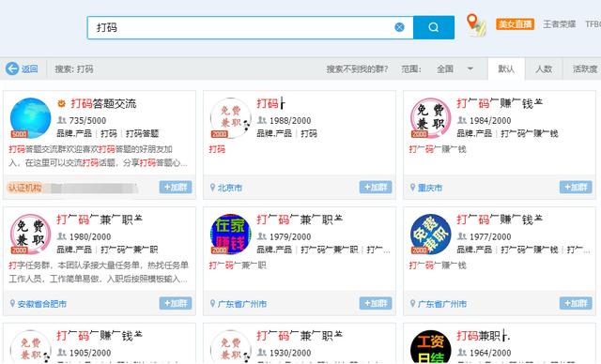Join the 1979/2000 group with +加群
This screenshot has width=601, height=364.
click(376, 303)
